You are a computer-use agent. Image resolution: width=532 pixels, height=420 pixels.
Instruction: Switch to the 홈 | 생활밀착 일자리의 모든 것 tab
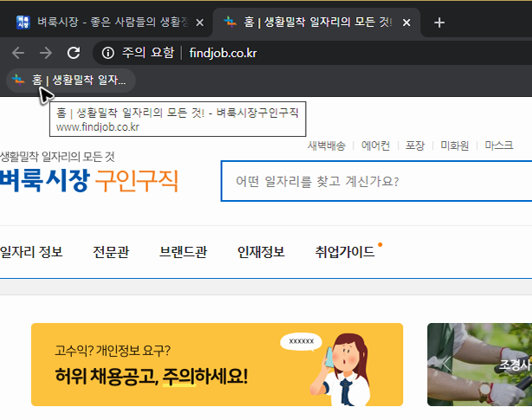pyautogui.click(x=316, y=23)
